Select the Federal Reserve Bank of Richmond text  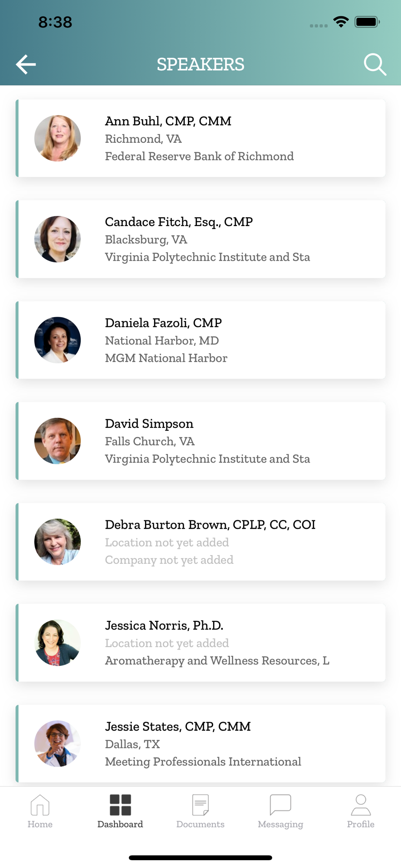(x=199, y=156)
